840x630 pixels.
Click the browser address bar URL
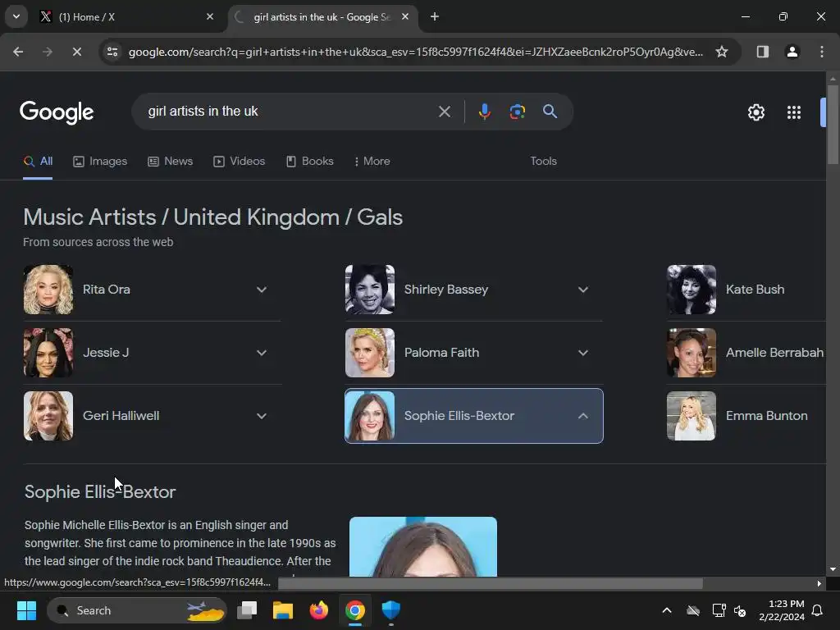pyautogui.click(x=416, y=52)
